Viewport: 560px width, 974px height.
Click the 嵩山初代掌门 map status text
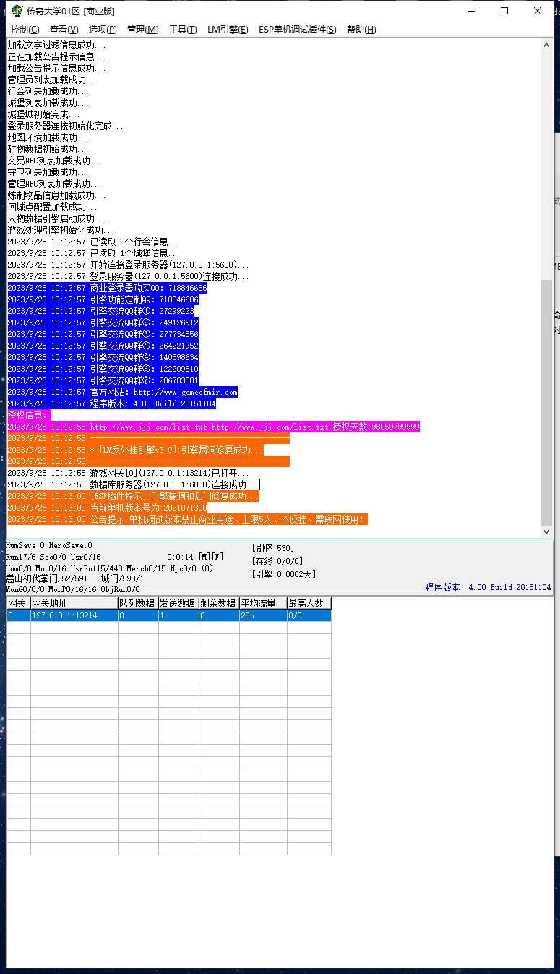75,578
